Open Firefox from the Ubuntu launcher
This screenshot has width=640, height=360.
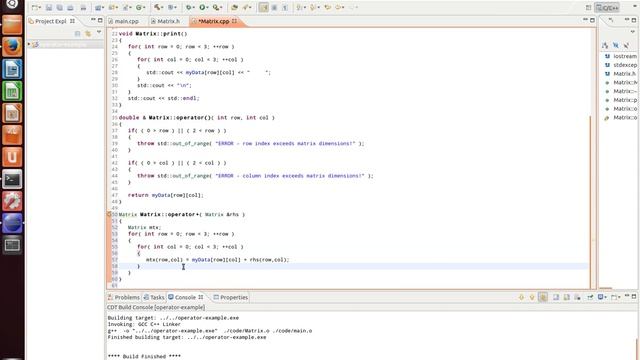coord(12,47)
